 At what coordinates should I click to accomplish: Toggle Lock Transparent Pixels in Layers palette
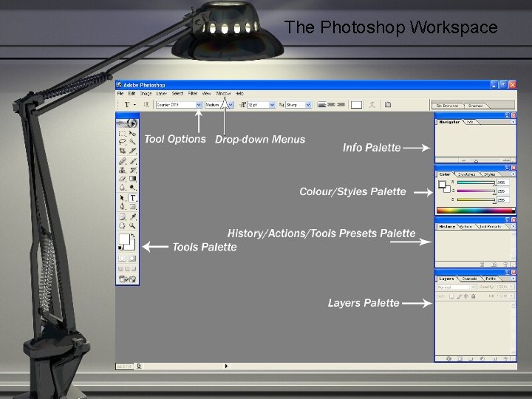(x=451, y=296)
